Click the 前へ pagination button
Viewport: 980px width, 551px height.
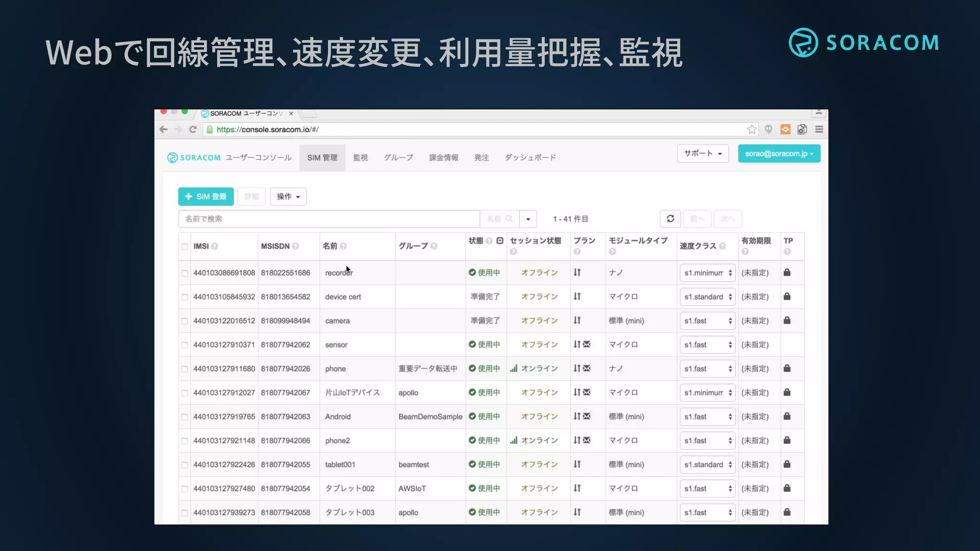697,219
